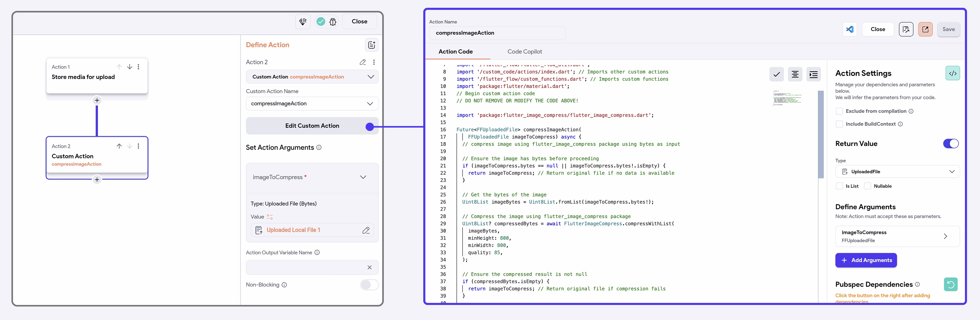Click the Edit Custom Action button
The height and width of the screenshot is (320, 980).
tap(312, 126)
